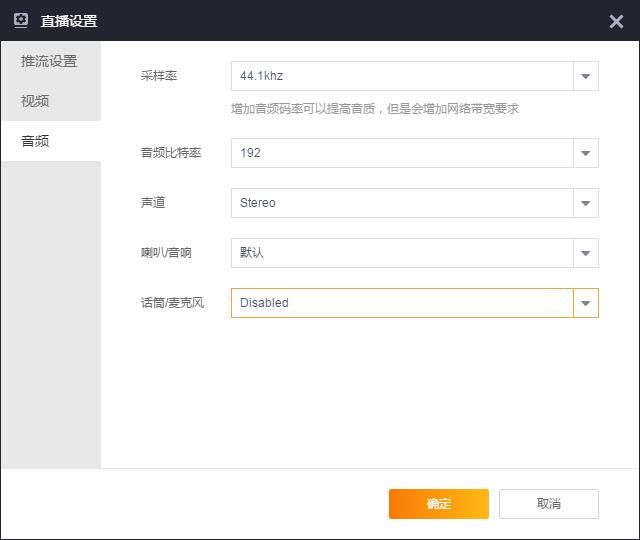Screen dimensions: 640x540
Task: Expand the 喇叭/音响 dropdown arrow
Action: click(x=586, y=253)
